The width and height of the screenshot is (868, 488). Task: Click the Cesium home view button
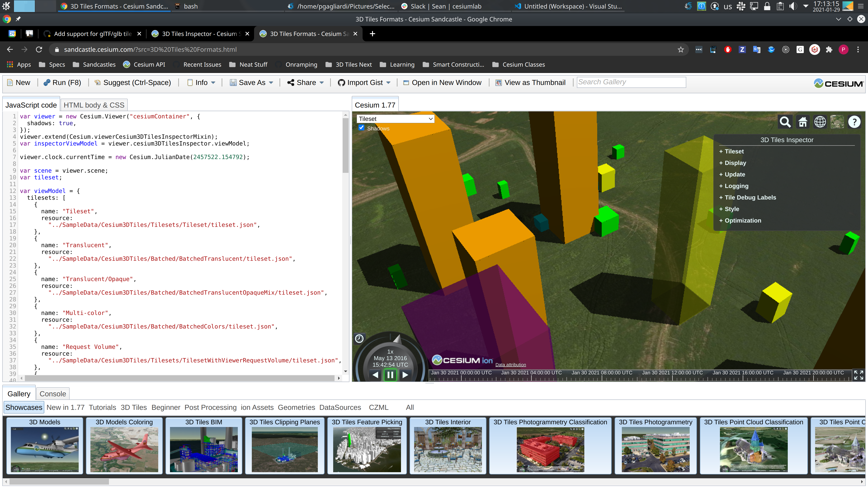803,122
